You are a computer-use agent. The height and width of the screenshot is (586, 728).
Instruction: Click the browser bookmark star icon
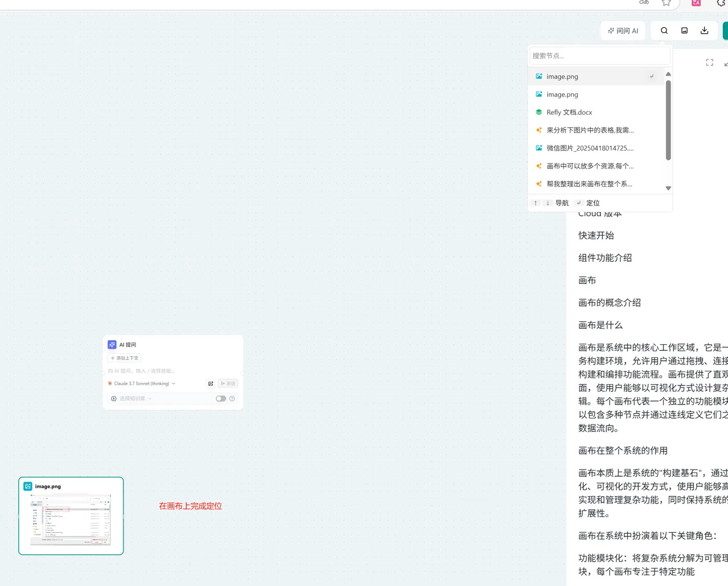point(666,3)
